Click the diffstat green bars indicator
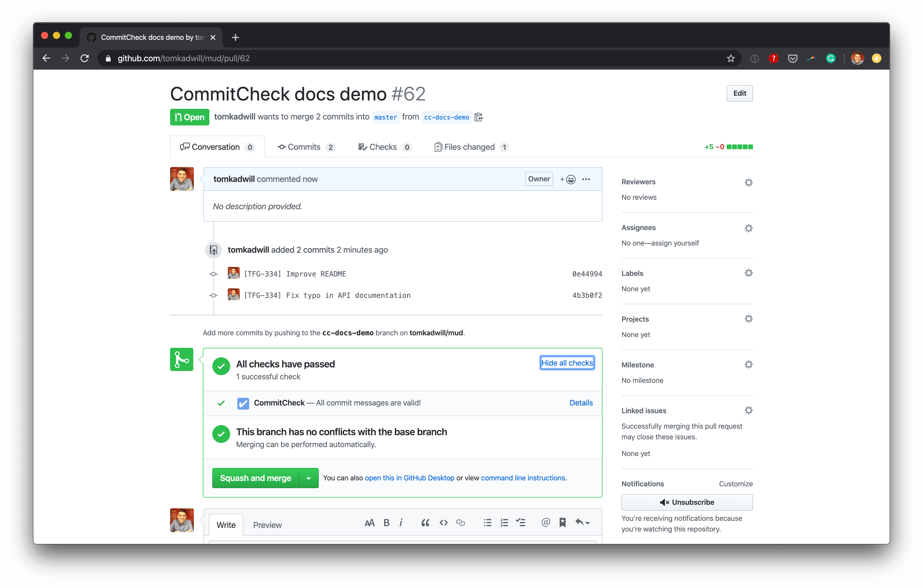The width and height of the screenshot is (923, 588). click(x=740, y=147)
